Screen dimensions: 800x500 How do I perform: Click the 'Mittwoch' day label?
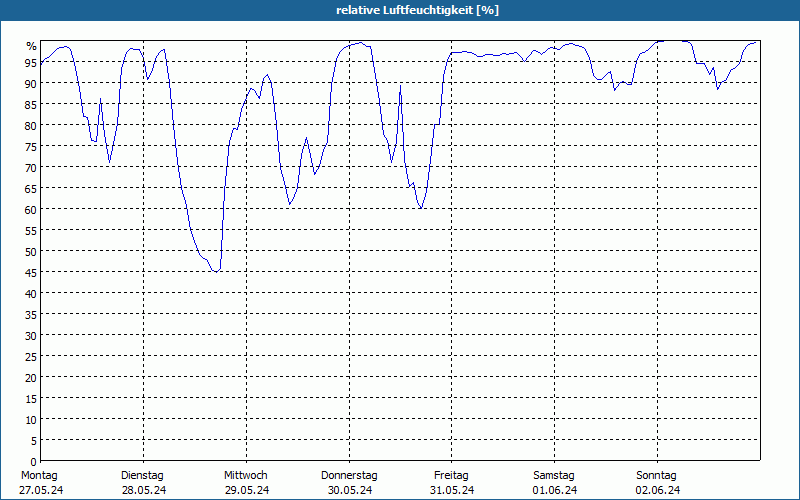(x=245, y=475)
